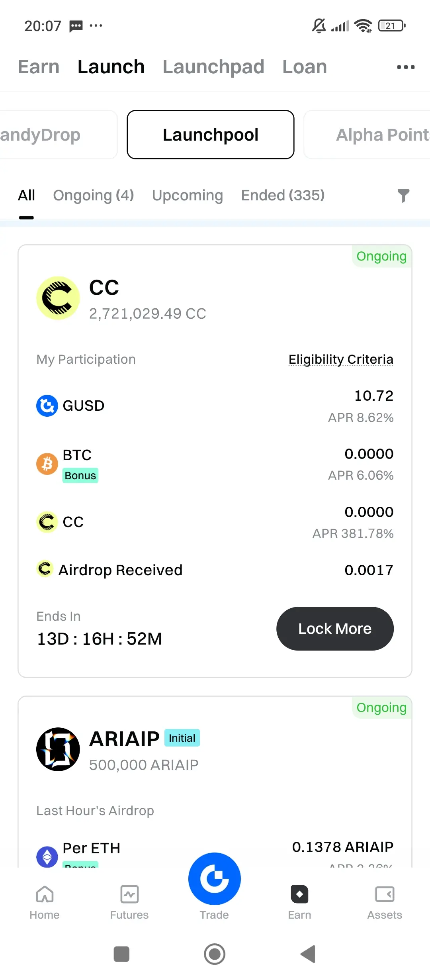Switch to the Launchpad top tab

[213, 67]
